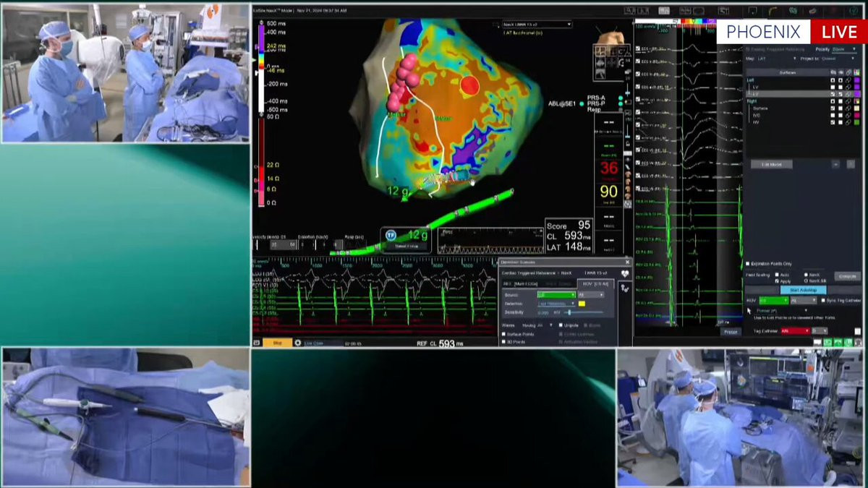Click the orange Stop button

click(278, 343)
